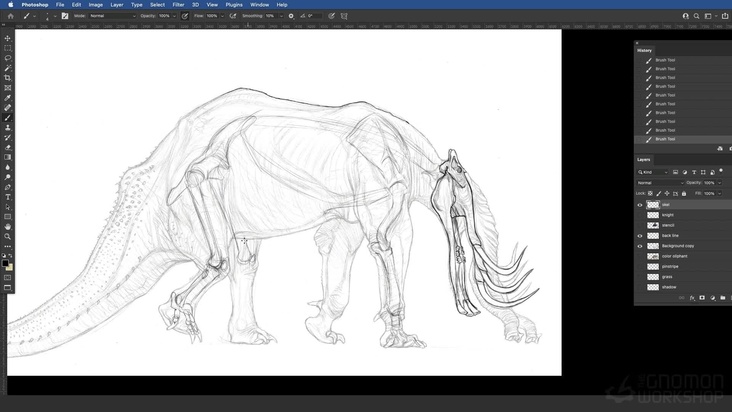732x412 pixels.
Task: Hide the Background copy layer
Action: [x=640, y=246]
